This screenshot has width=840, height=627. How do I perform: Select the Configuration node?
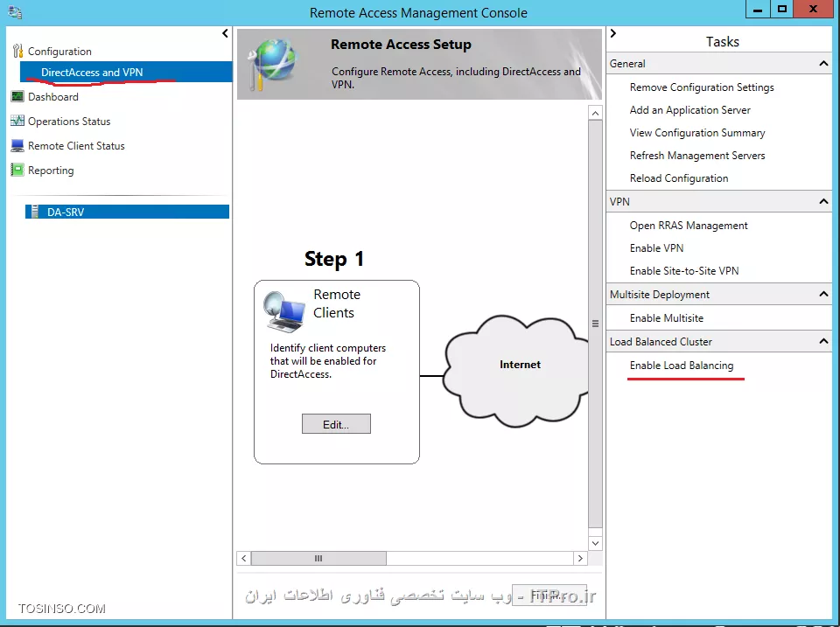59,52
